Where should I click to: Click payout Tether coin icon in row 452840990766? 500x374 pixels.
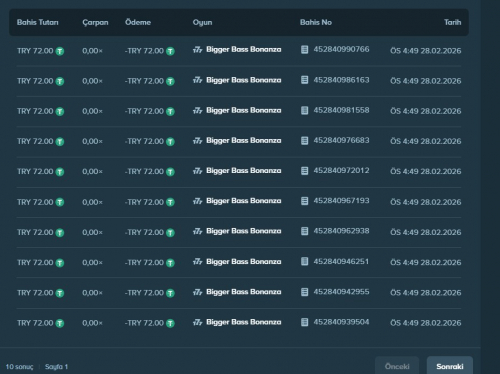click(x=170, y=51)
